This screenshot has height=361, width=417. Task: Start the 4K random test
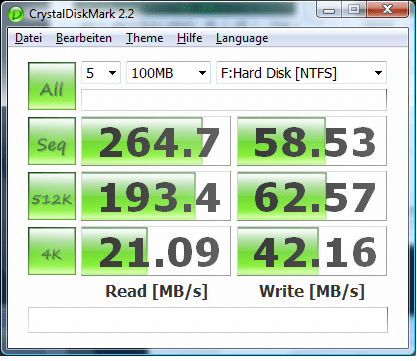point(52,251)
